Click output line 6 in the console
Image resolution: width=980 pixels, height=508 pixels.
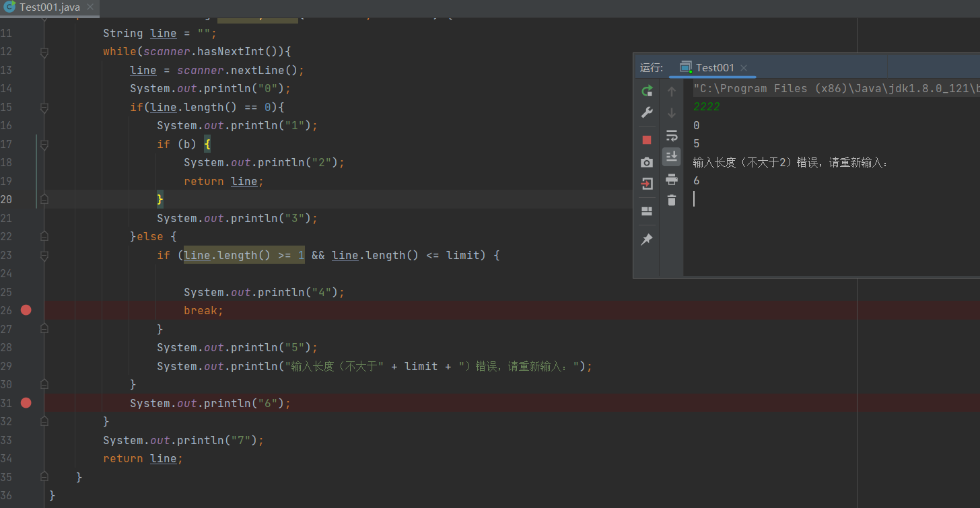[x=696, y=181]
